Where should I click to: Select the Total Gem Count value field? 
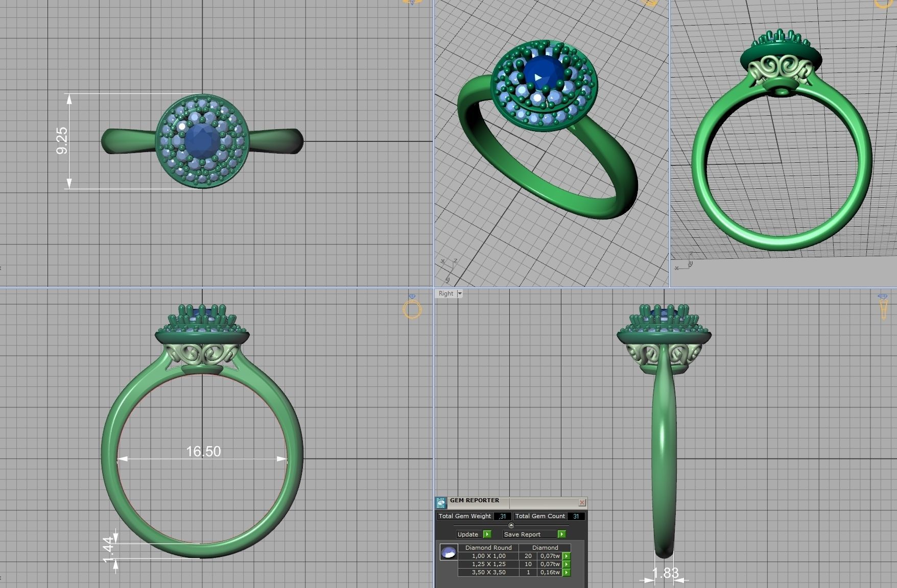click(x=576, y=516)
